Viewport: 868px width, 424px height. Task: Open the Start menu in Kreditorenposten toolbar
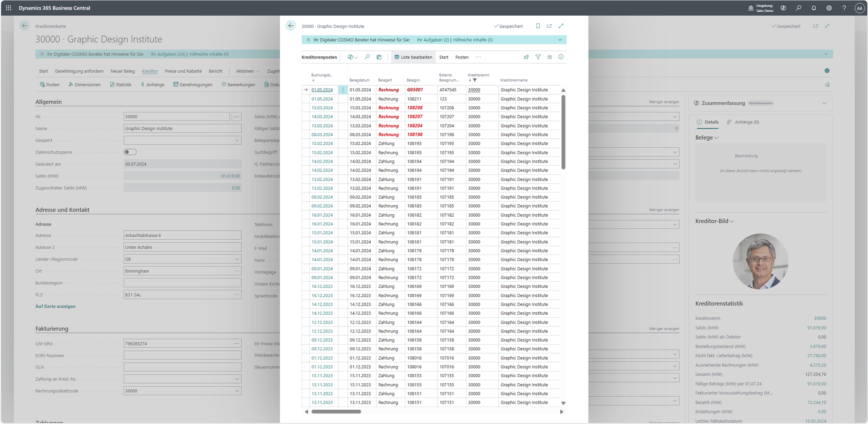pos(444,57)
